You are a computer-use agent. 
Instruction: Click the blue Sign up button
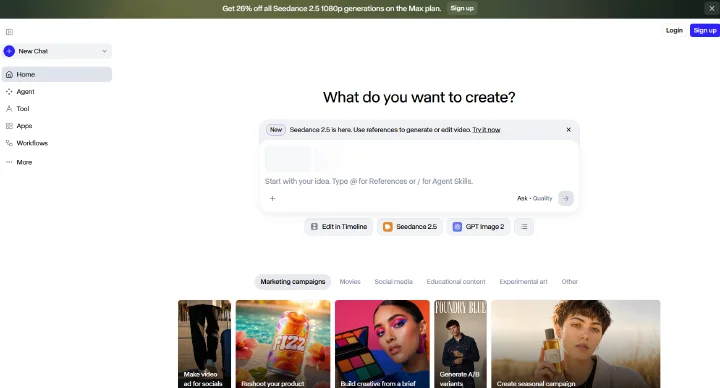click(705, 30)
